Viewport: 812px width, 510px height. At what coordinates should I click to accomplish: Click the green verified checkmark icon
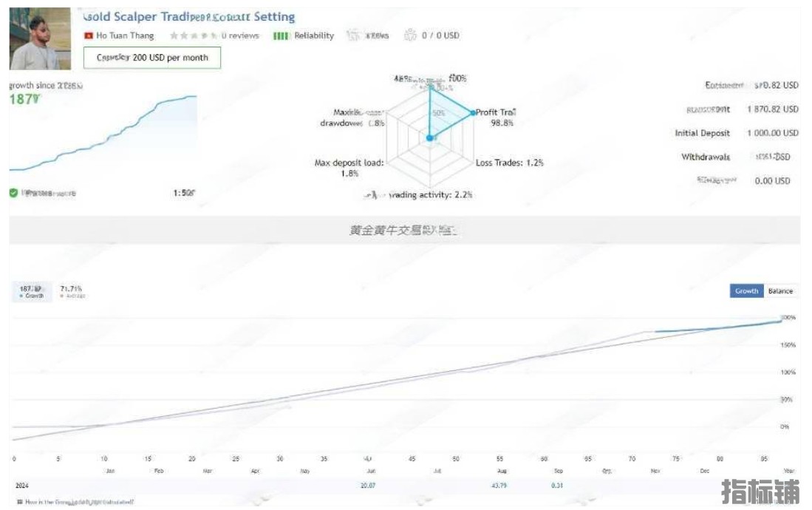pyautogui.click(x=13, y=193)
